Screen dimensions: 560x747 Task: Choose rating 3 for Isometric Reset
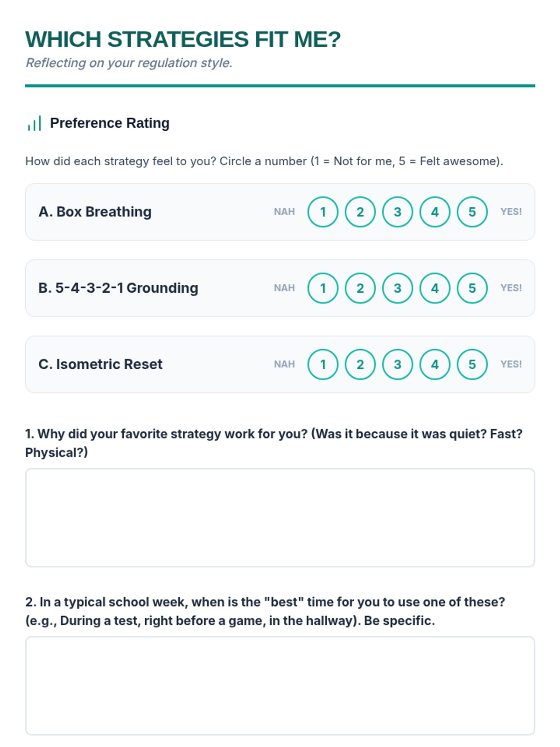398,364
